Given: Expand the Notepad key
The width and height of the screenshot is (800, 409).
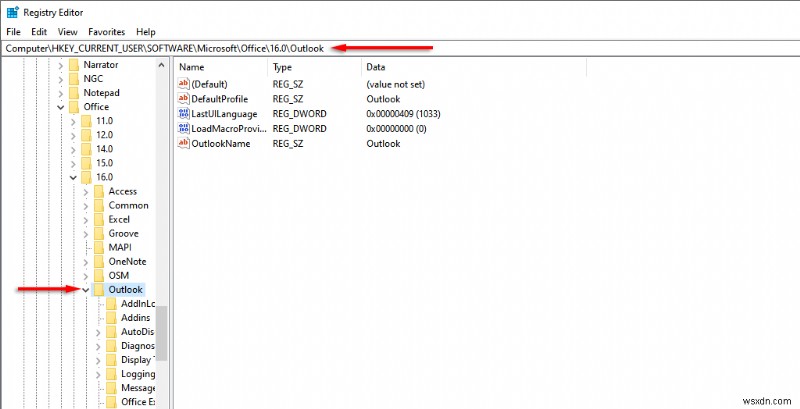Looking at the screenshot, I should [x=61, y=93].
